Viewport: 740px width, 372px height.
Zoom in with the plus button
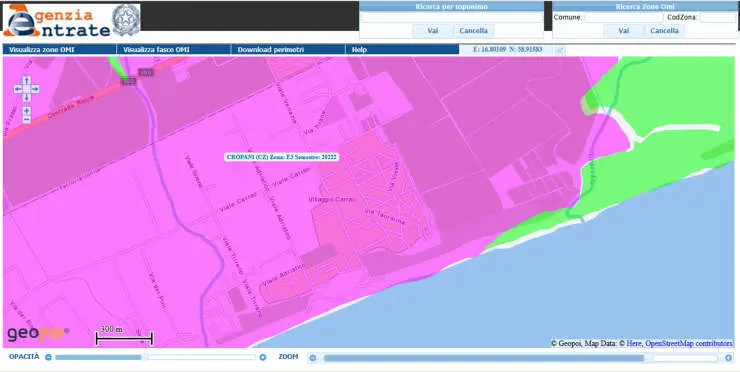point(26,111)
